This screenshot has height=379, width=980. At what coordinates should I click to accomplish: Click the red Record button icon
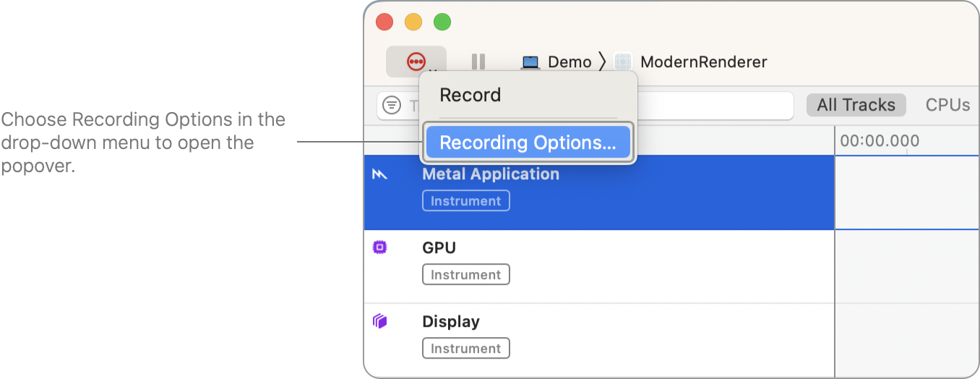414,61
